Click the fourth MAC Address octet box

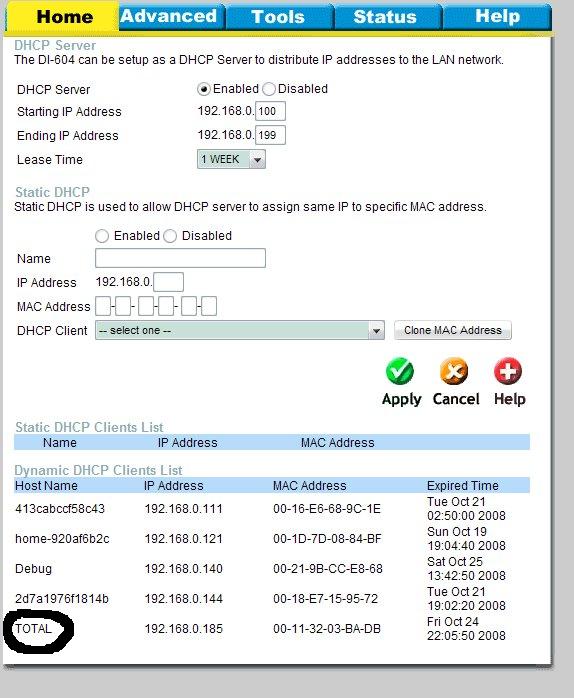[166, 306]
